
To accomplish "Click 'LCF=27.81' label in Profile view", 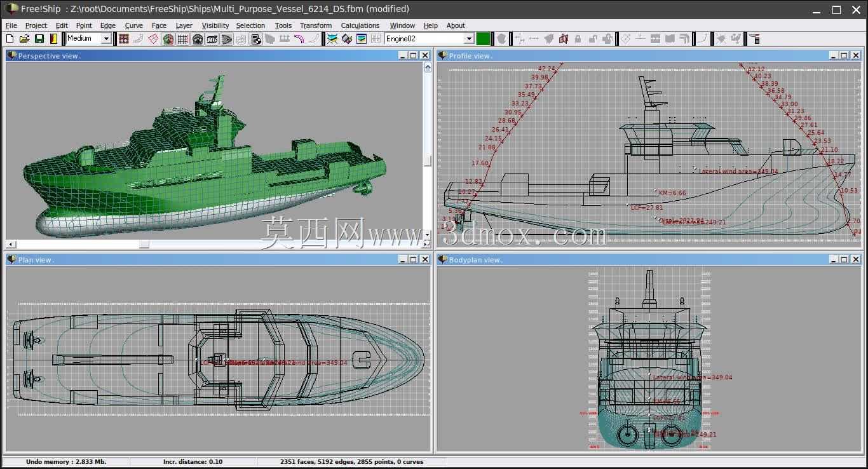I will coord(646,207).
